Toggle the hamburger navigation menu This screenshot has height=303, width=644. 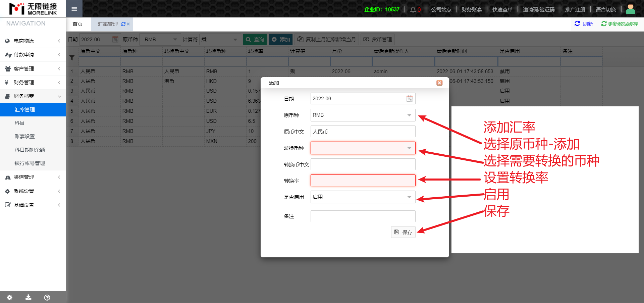(74, 9)
